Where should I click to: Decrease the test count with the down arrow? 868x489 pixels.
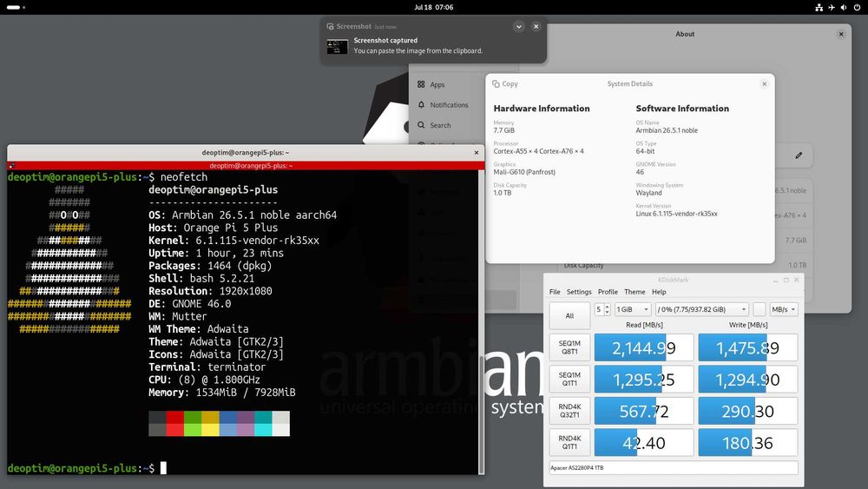tap(607, 313)
